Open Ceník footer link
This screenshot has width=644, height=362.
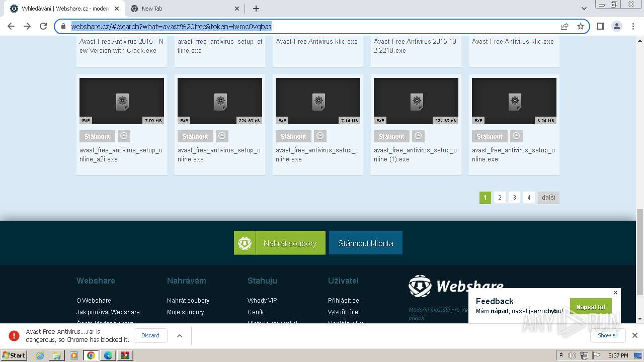[x=256, y=312]
